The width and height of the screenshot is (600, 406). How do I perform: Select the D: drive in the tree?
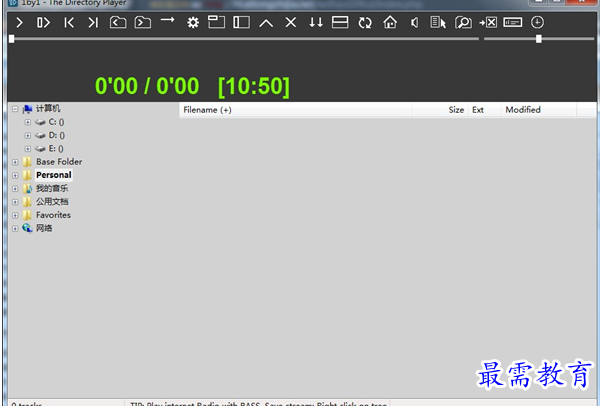(57, 135)
